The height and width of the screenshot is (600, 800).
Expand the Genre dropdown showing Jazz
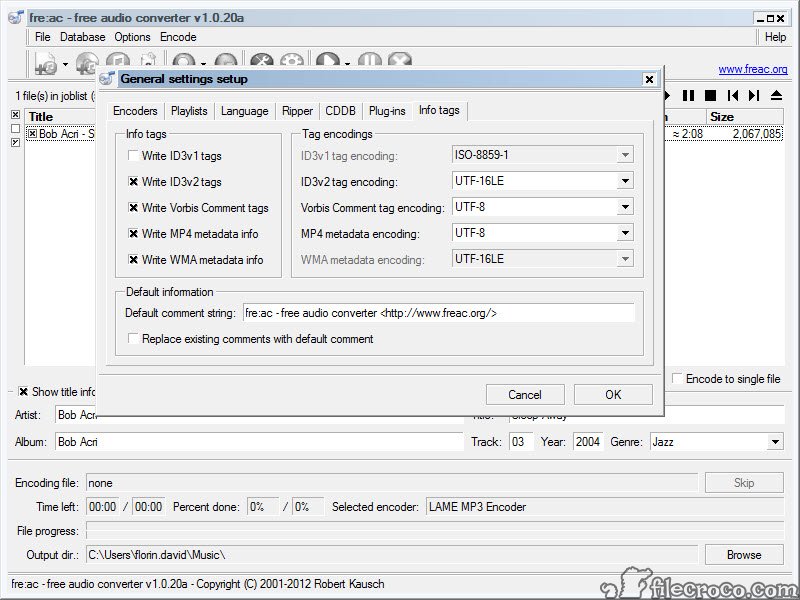click(775, 442)
